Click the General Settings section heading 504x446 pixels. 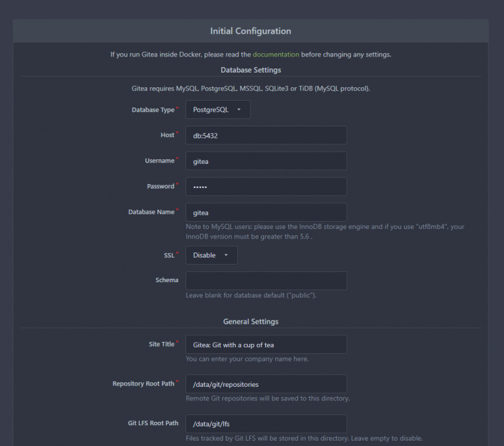[x=251, y=322]
